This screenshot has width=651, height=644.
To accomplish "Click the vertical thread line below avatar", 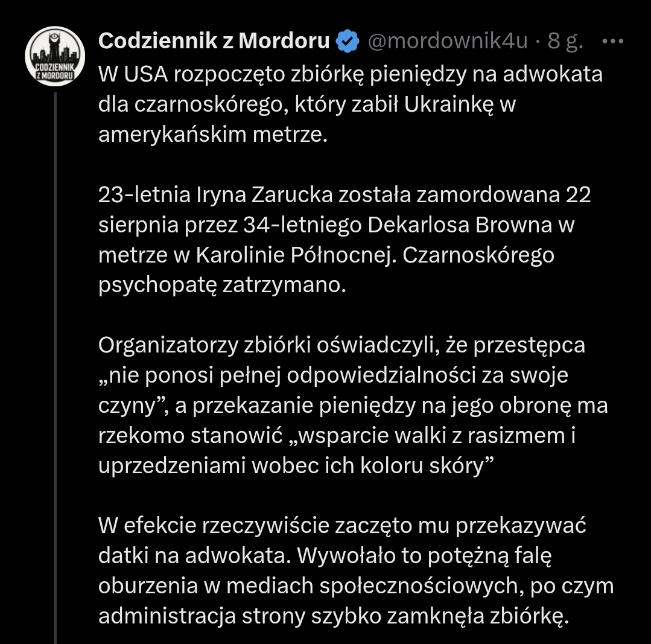I will (55, 362).
